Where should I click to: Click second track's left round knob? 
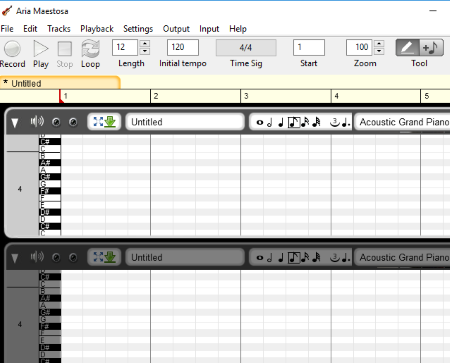tap(56, 258)
